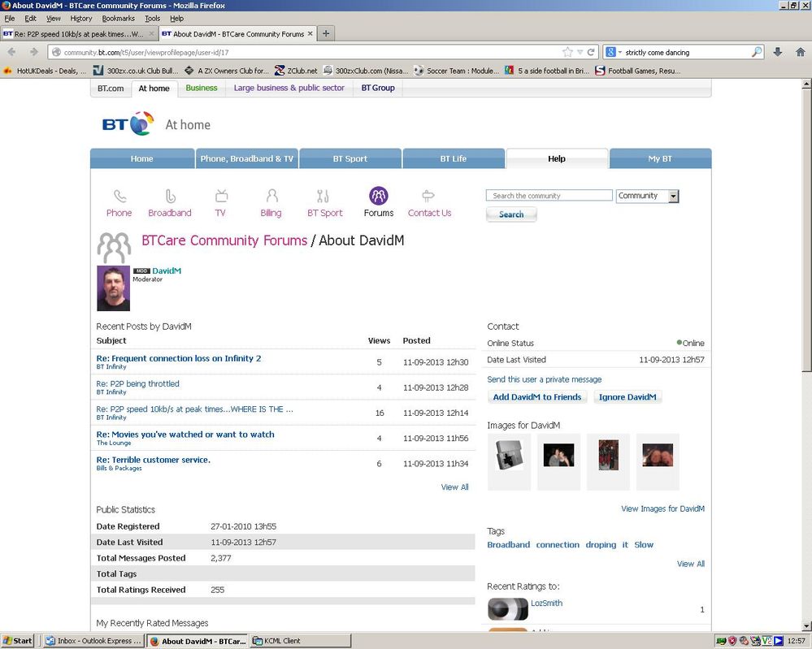The height and width of the screenshot is (649, 812).
Task: Close the About DavidM tab
Action: point(310,33)
